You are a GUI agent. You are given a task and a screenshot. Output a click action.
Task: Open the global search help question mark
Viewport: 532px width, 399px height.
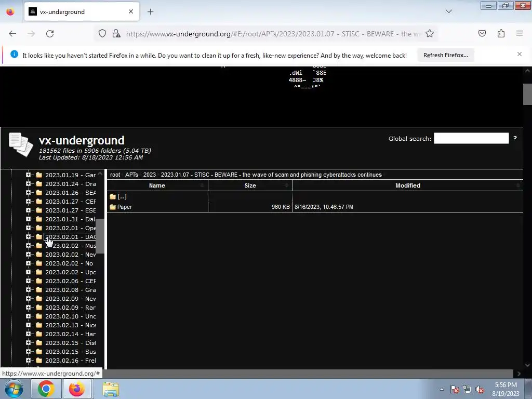pyautogui.click(x=515, y=138)
